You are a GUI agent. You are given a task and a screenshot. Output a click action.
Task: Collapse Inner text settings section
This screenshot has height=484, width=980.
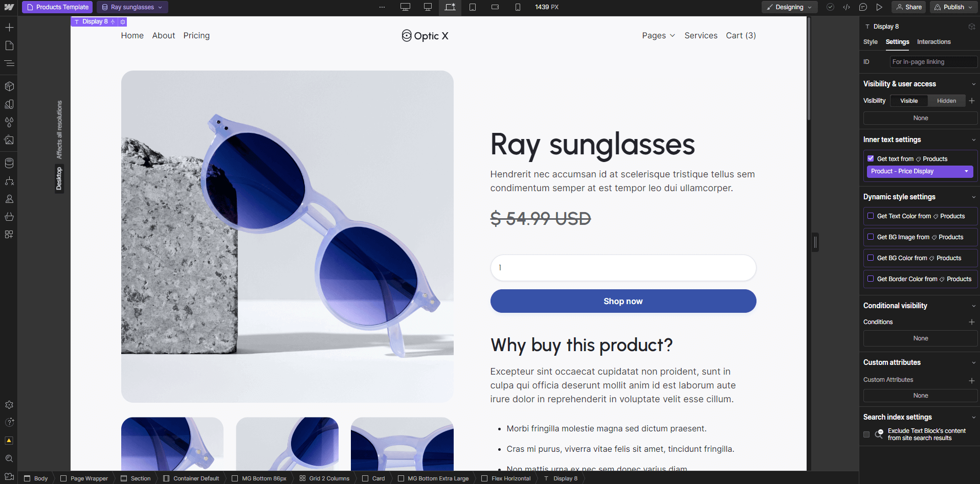pyautogui.click(x=973, y=140)
